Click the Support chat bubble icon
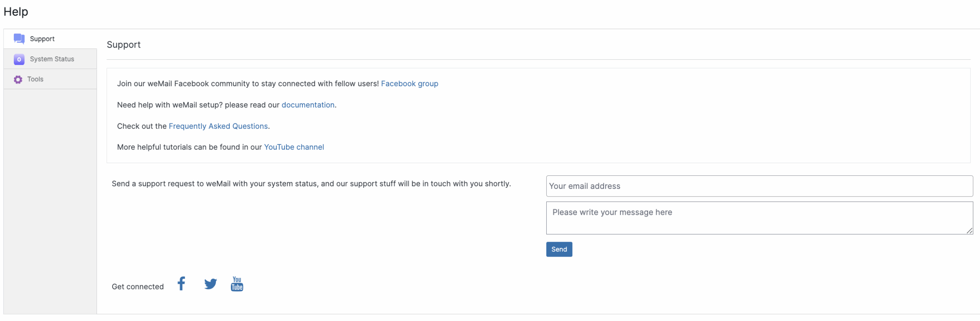 19,39
